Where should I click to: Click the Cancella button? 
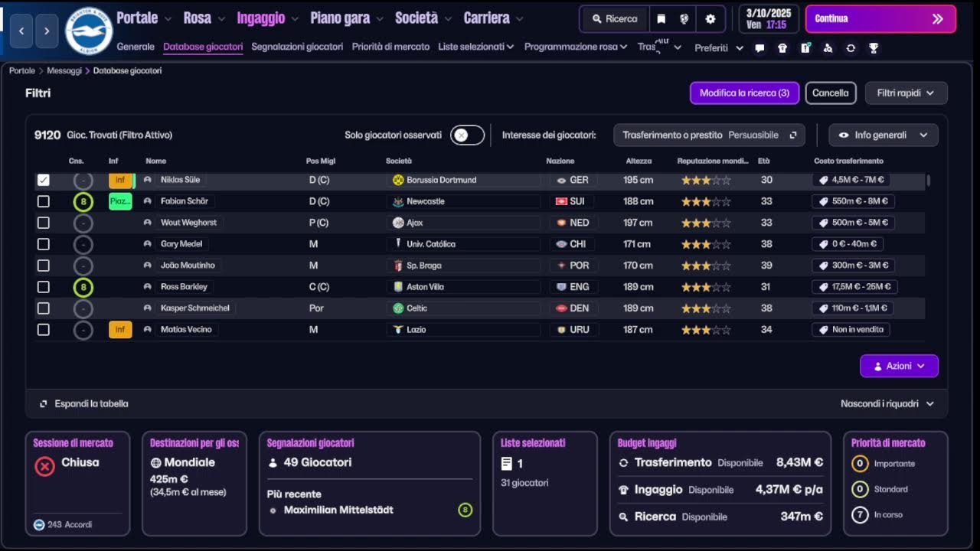pos(831,93)
